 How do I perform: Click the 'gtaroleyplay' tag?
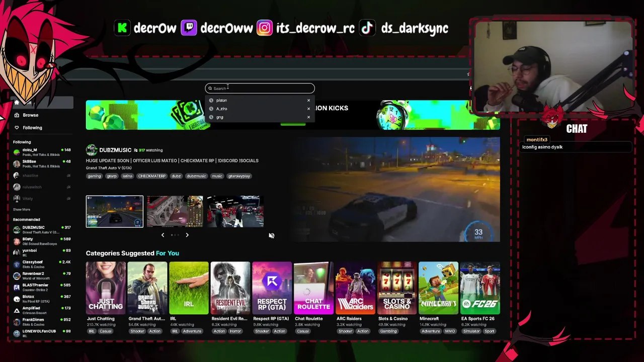point(239,176)
